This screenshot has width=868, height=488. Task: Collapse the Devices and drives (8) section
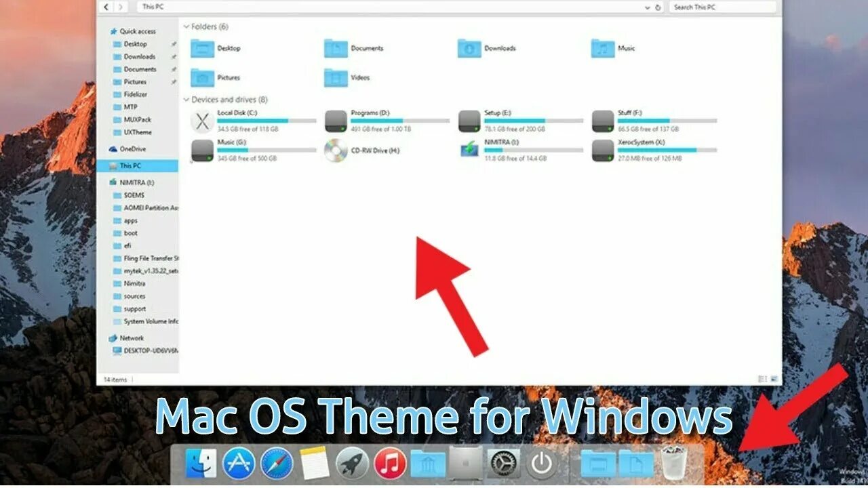(x=185, y=100)
